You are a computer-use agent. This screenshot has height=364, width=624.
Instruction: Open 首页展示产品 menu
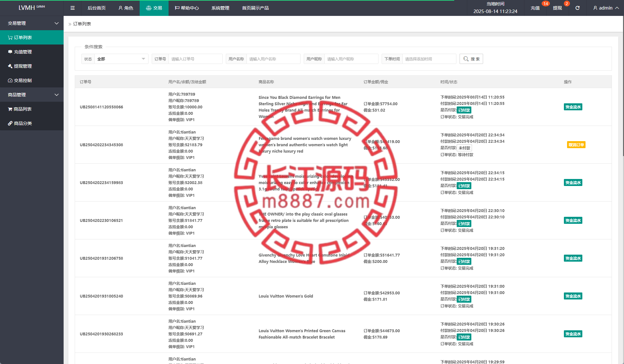coord(255,8)
